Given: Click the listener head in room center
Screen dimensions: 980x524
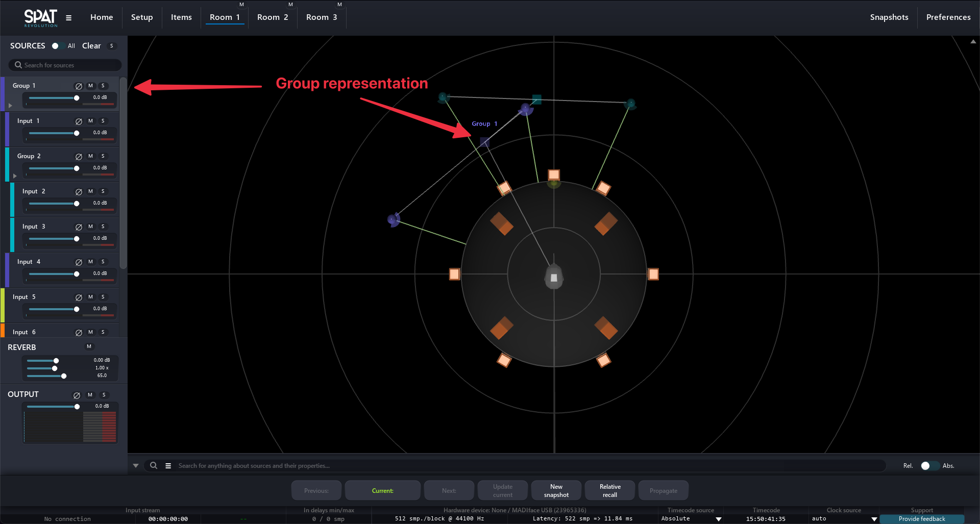Looking at the screenshot, I should coord(554,277).
